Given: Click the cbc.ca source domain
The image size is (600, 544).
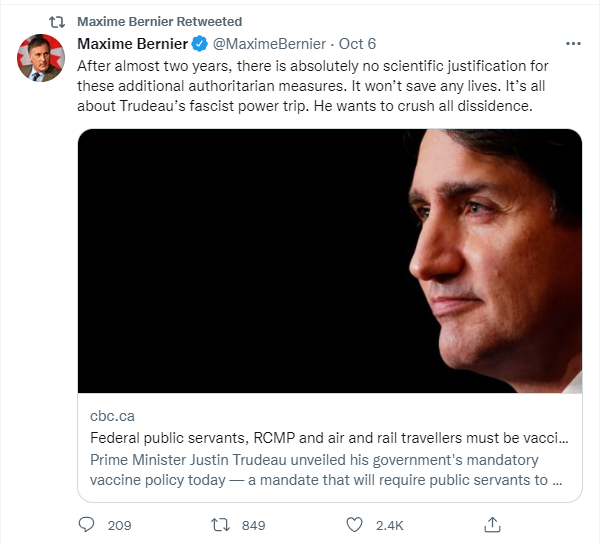Looking at the screenshot, I should pyautogui.click(x=111, y=416).
